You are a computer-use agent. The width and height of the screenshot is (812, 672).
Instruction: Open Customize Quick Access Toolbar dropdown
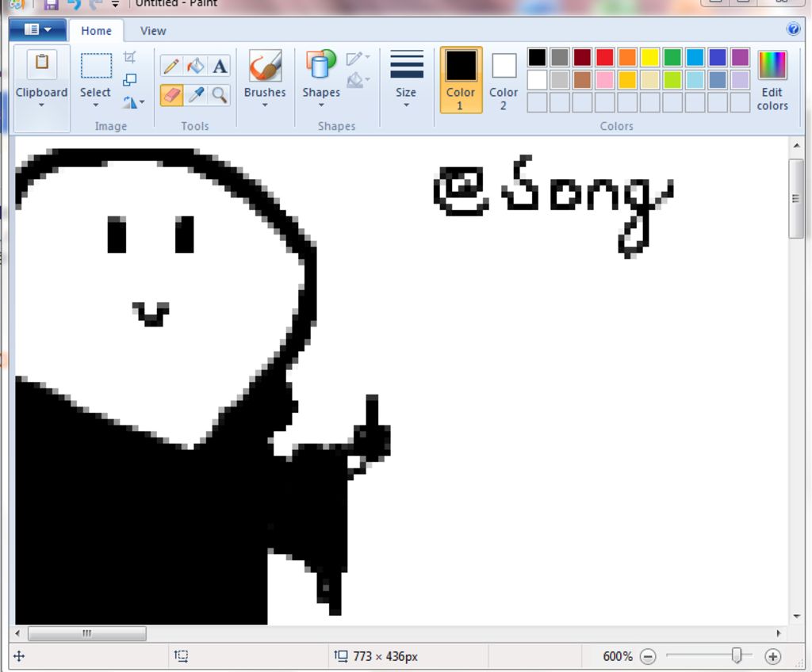click(116, 4)
